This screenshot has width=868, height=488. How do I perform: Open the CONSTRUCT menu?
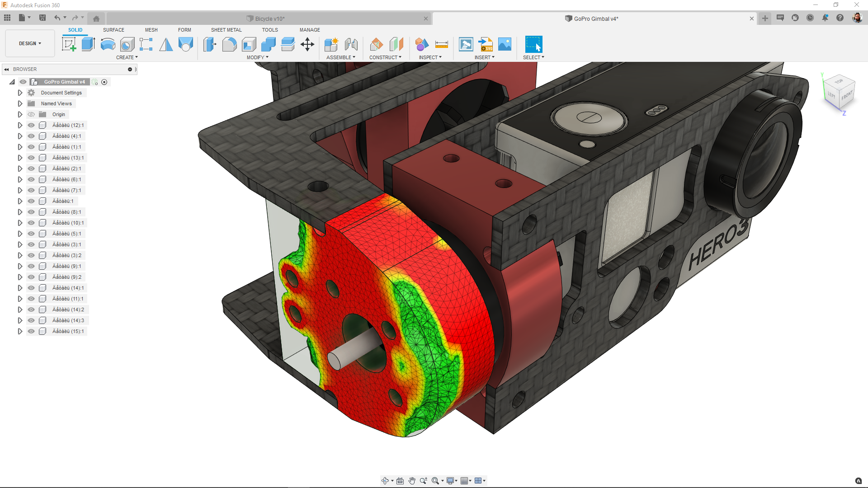385,57
